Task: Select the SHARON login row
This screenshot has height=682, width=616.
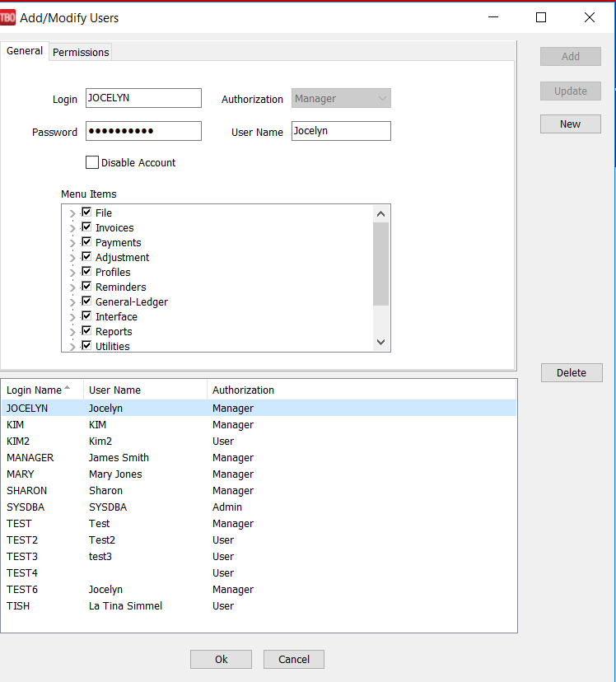Action: tap(259, 491)
